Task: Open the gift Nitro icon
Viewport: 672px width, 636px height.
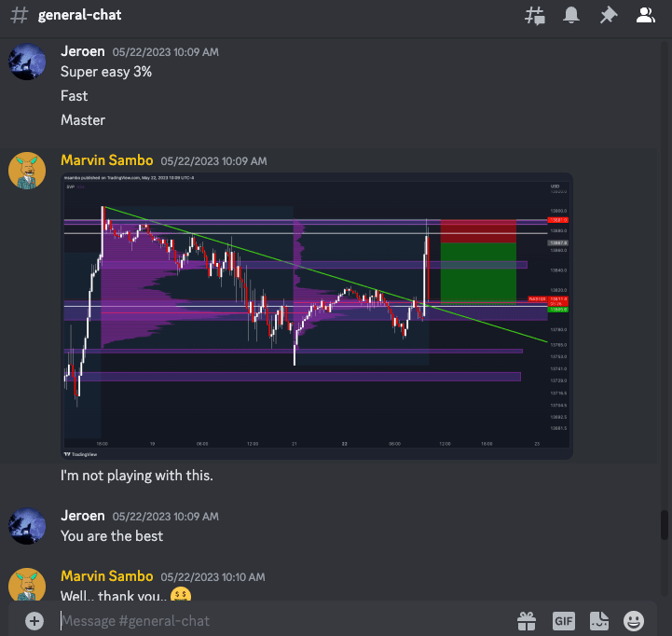Action: [528, 620]
